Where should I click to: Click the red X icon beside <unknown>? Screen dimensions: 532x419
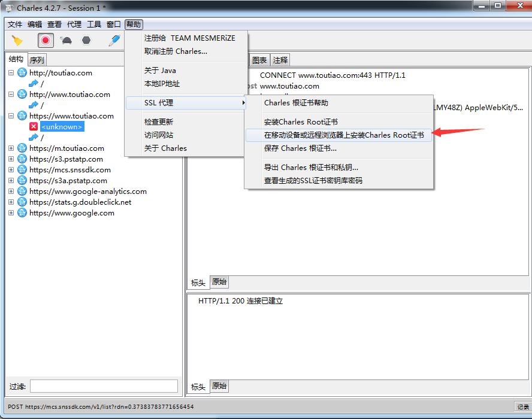[x=34, y=126]
